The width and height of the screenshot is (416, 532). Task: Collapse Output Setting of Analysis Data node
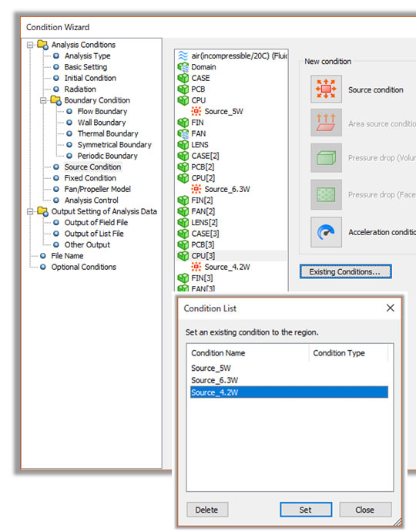(30, 212)
